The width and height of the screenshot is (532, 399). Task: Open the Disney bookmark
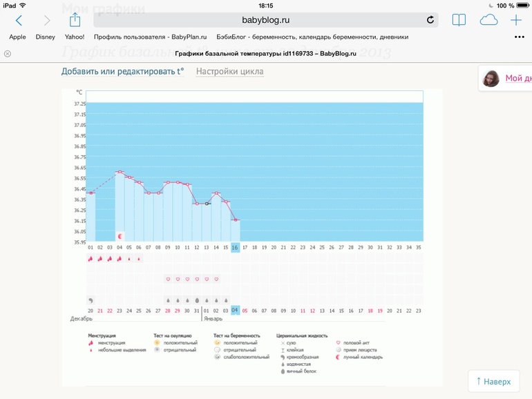tap(45, 37)
